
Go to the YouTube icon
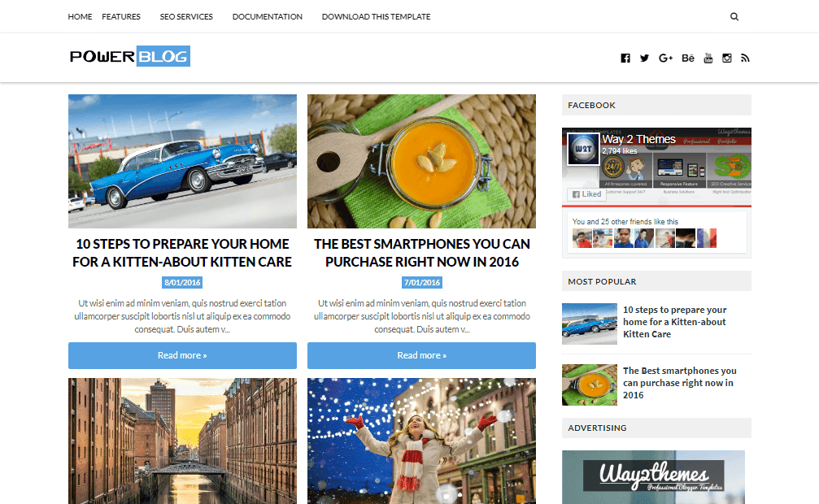(x=708, y=58)
